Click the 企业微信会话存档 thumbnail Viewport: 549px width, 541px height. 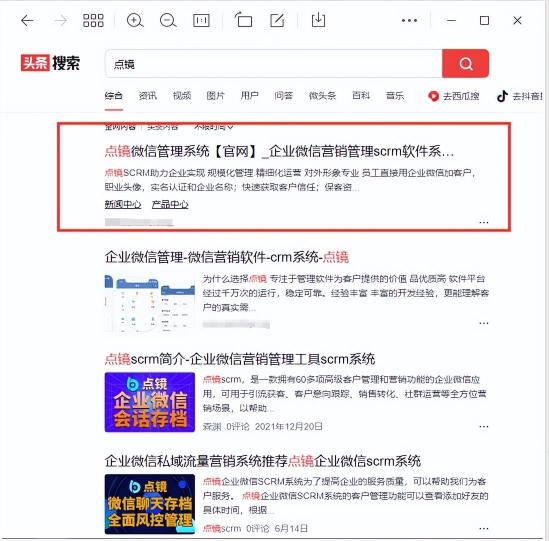pyautogui.click(x=150, y=402)
